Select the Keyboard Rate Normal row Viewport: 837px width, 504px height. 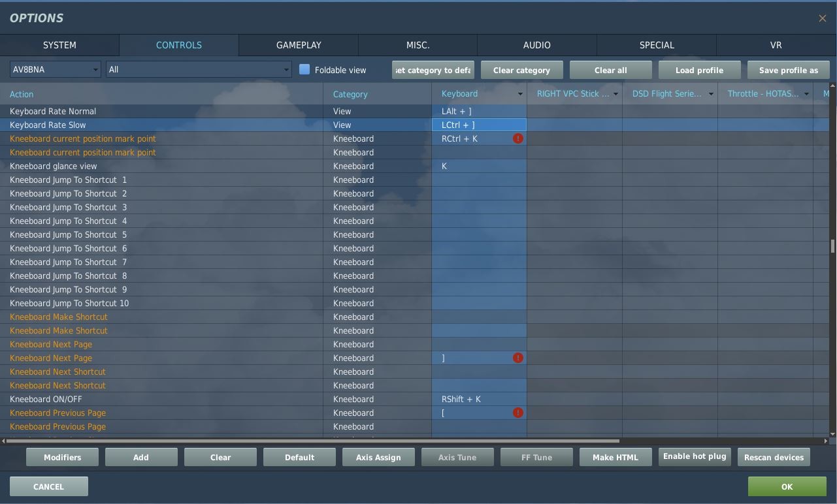414,111
